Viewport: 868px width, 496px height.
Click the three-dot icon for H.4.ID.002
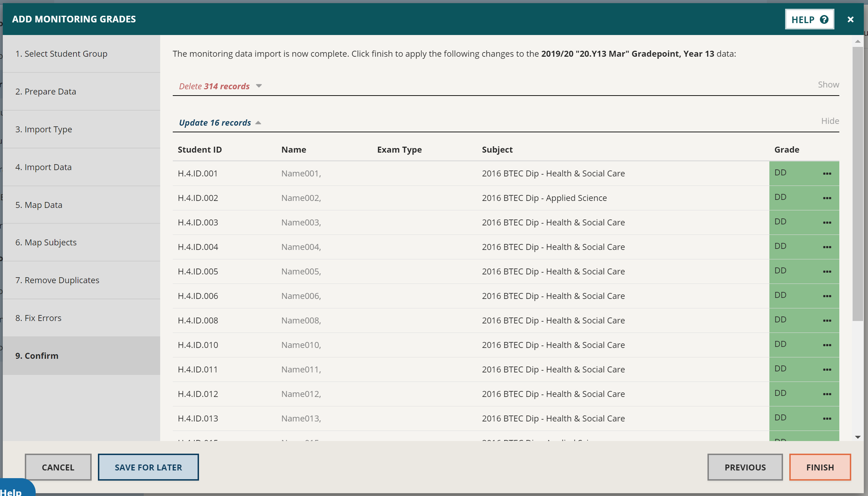pos(827,197)
